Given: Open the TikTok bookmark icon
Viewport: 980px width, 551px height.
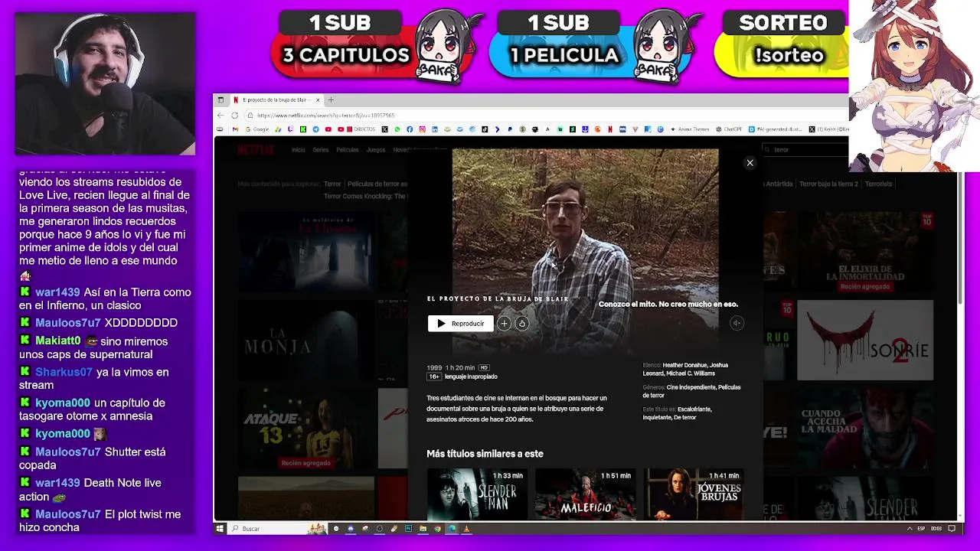Looking at the screenshot, I should [485, 129].
